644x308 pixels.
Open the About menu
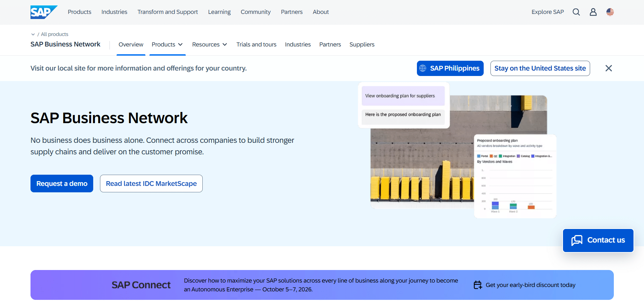(321, 12)
